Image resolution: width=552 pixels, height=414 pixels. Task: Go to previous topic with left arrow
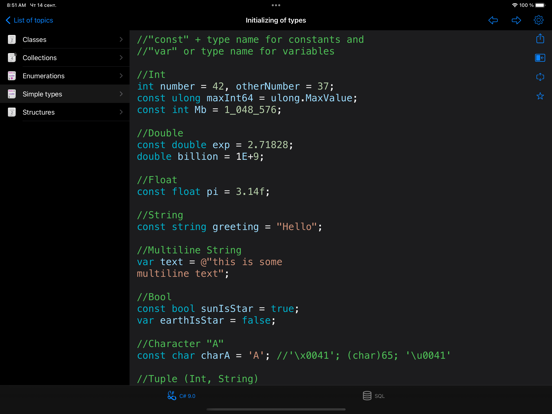pos(493,20)
